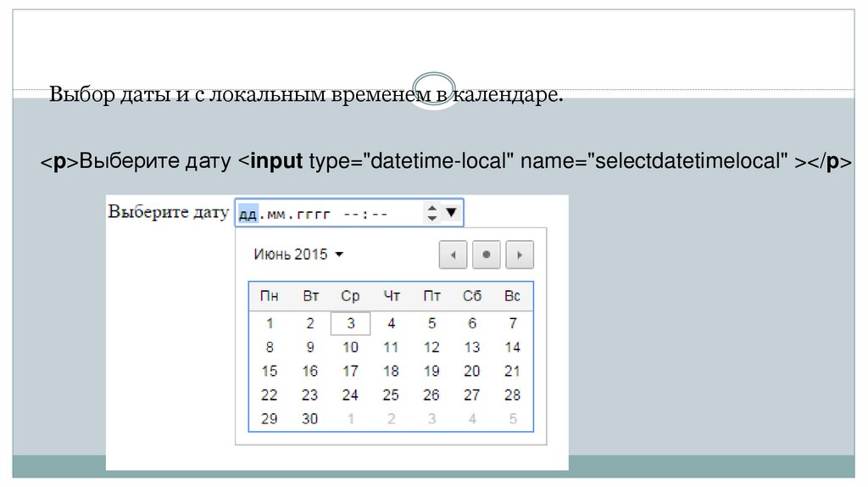Select day 14 in calendar
Viewport: 868px width, 487px height.
click(x=513, y=347)
